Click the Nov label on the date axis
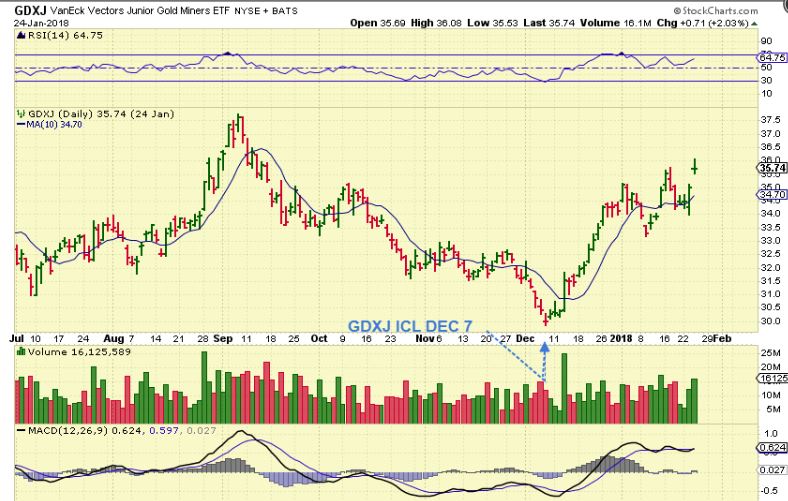The width and height of the screenshot is (788, 501). (x=425, y=339)
